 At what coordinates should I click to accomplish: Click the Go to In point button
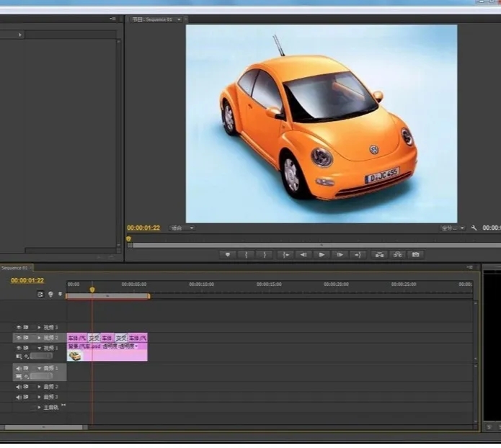[x=285, y=254]
